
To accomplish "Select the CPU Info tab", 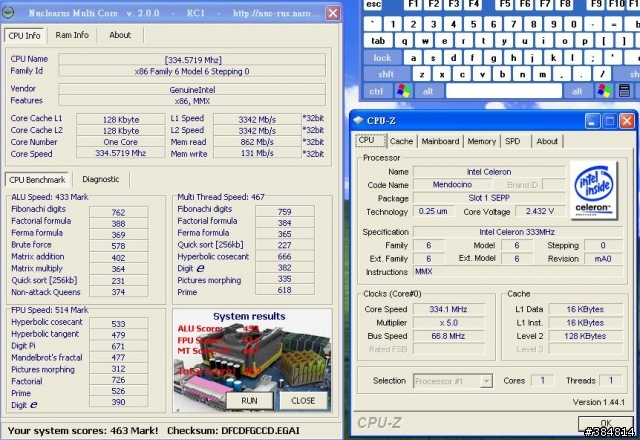I will click(24, 36).
